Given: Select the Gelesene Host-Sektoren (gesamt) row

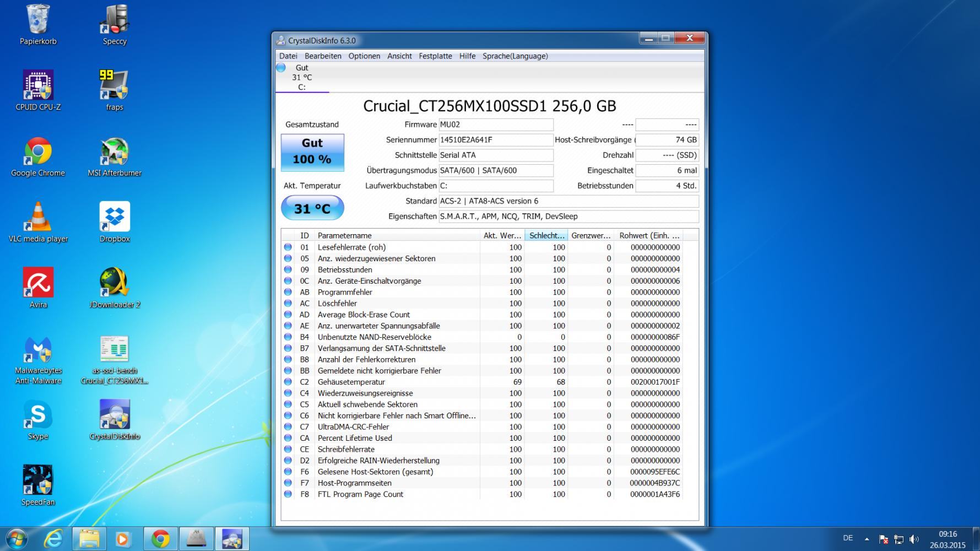Looking at the screenshot, I should [x=483, y=472].
